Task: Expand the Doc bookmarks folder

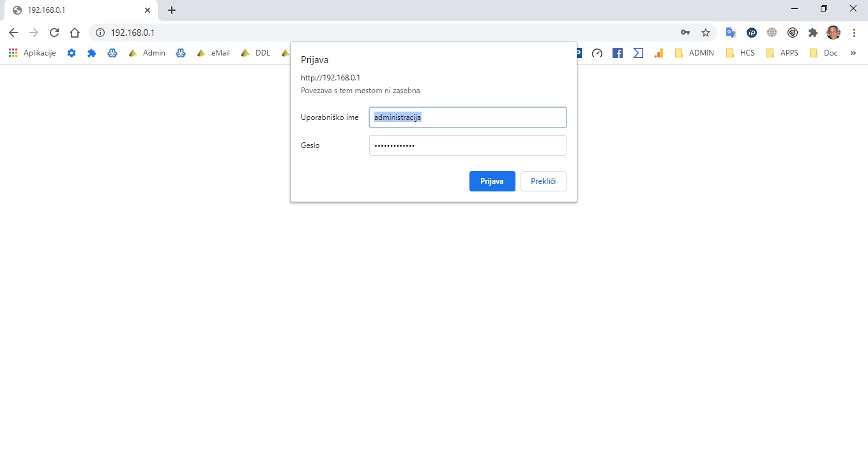Action: pyautogui.click(x=823, y=53)
